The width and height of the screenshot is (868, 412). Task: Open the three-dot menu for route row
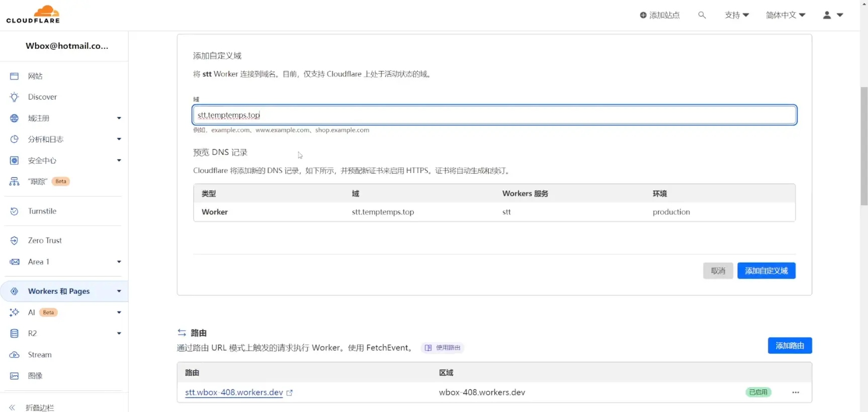tap(796, 392)
